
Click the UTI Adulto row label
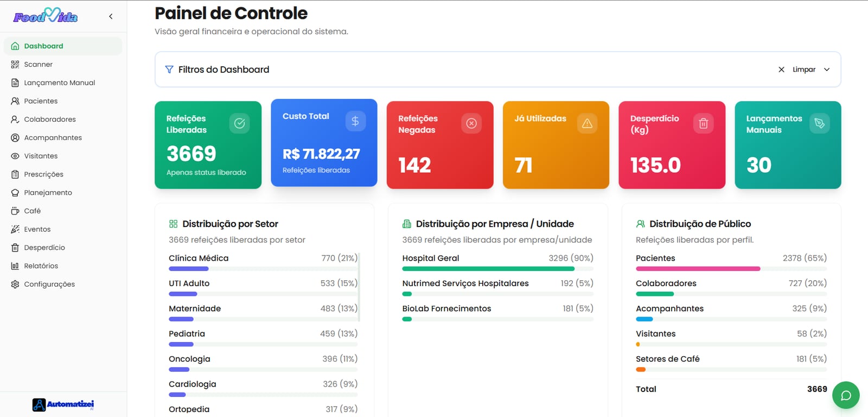tap(189, 283)
